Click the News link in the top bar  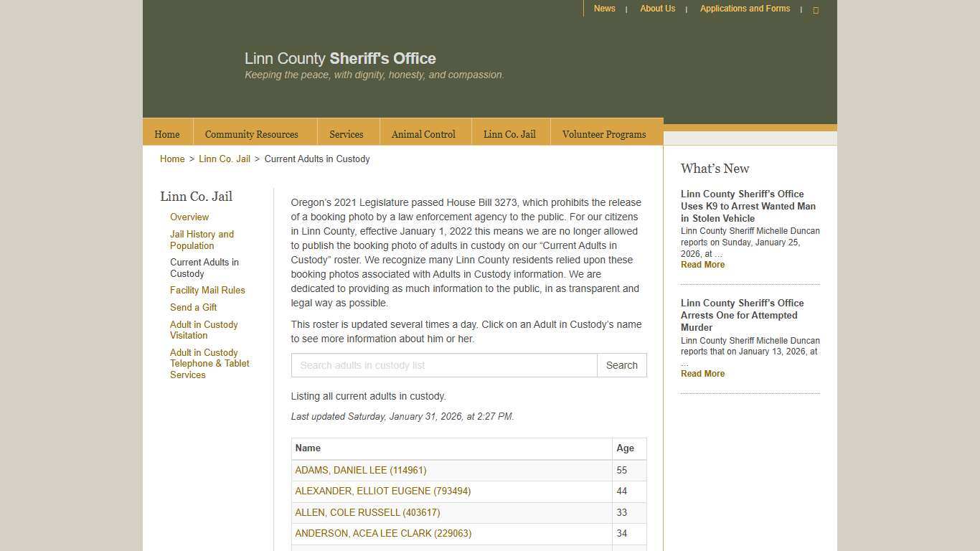pyautogui.click(x=604, y=9)
